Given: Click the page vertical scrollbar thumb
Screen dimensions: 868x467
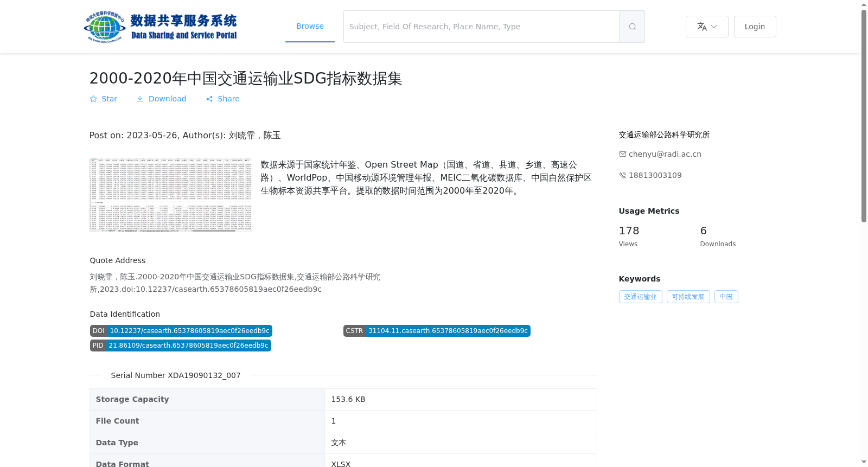Looking at the screenshot, I should (864, 116).
